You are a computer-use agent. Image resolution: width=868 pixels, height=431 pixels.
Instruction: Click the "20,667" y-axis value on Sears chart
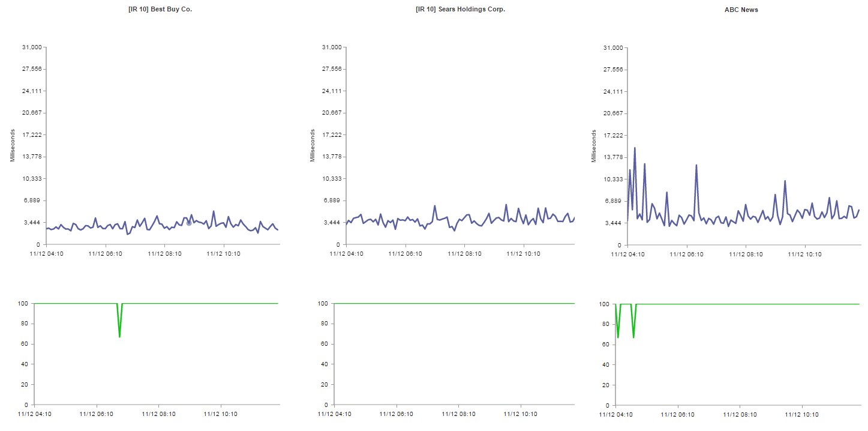click(x=332, y=113)
